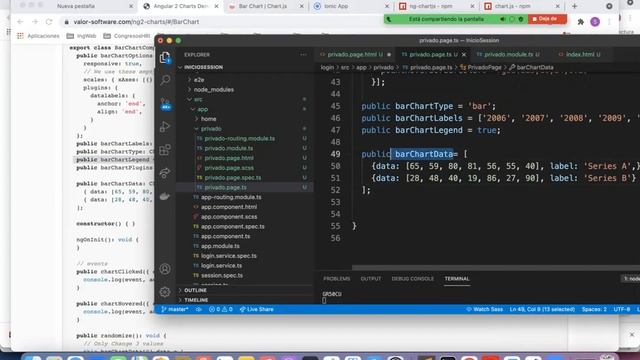640x360 pixels.
Task: Click Spaces: 2 indentation status item
Action: (594, 309)
